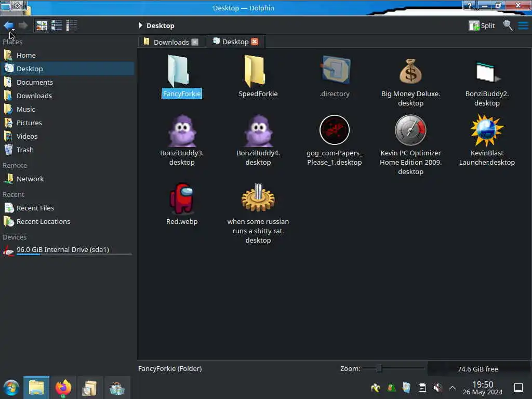Open the clipboard tray icon
Viewport: 532px width, 399px height.
tap(422, 388)
